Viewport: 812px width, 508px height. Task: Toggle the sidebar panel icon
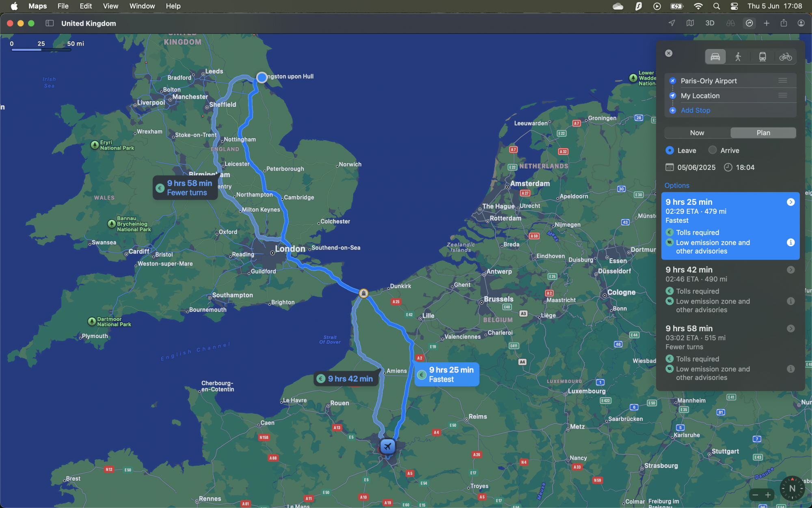tap(50, 23)
